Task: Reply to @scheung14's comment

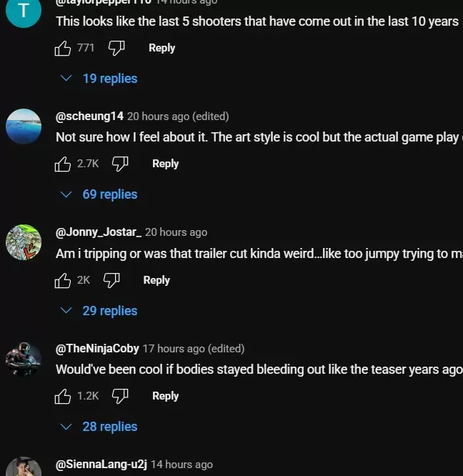Action: (x=165, y=164)
